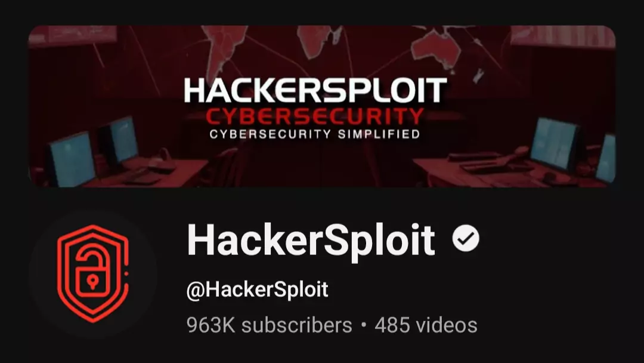The image size is (644, 363).
Task: Click the keyhole inside the padlock logo
Action: (x=93, y=282)
